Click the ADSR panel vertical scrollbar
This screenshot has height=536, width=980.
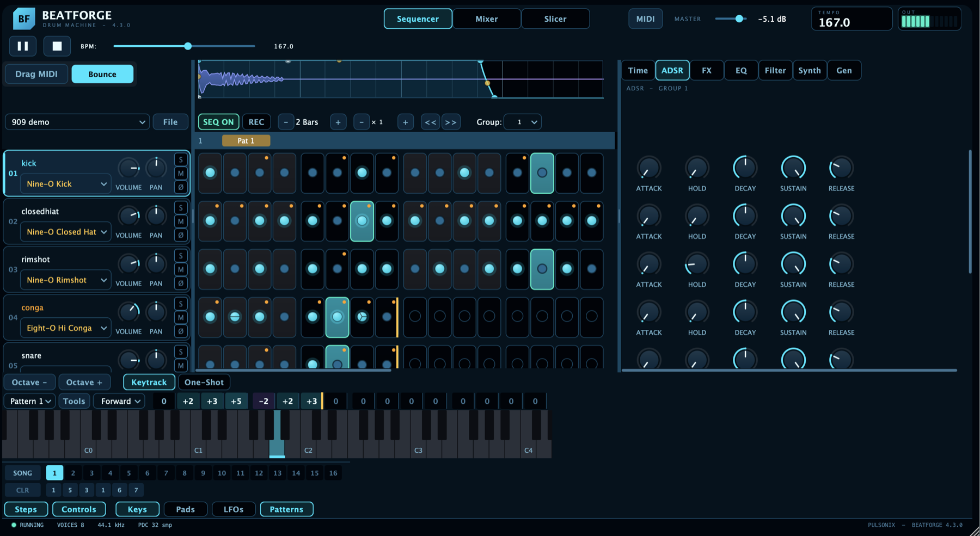pos(970,212)
